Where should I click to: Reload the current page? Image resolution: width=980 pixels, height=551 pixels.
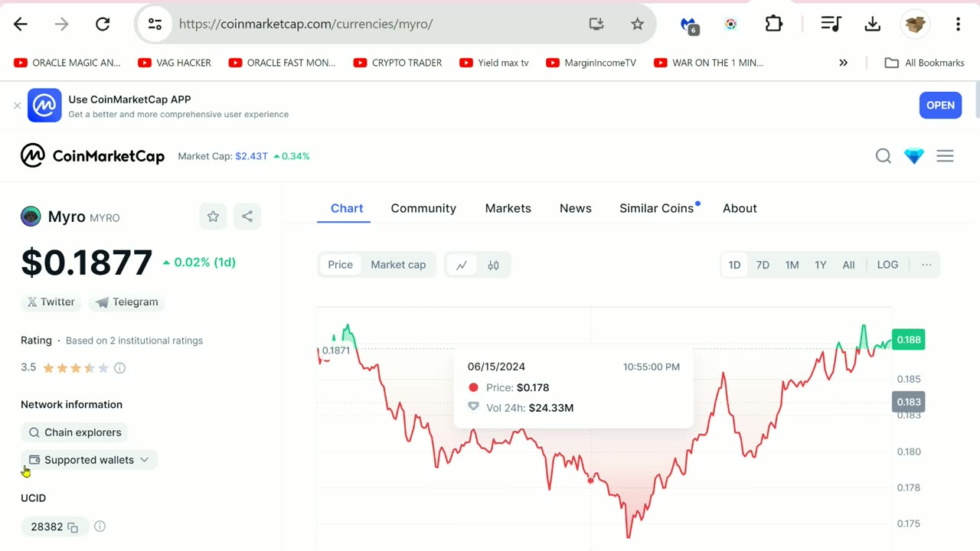pos(103,24)
